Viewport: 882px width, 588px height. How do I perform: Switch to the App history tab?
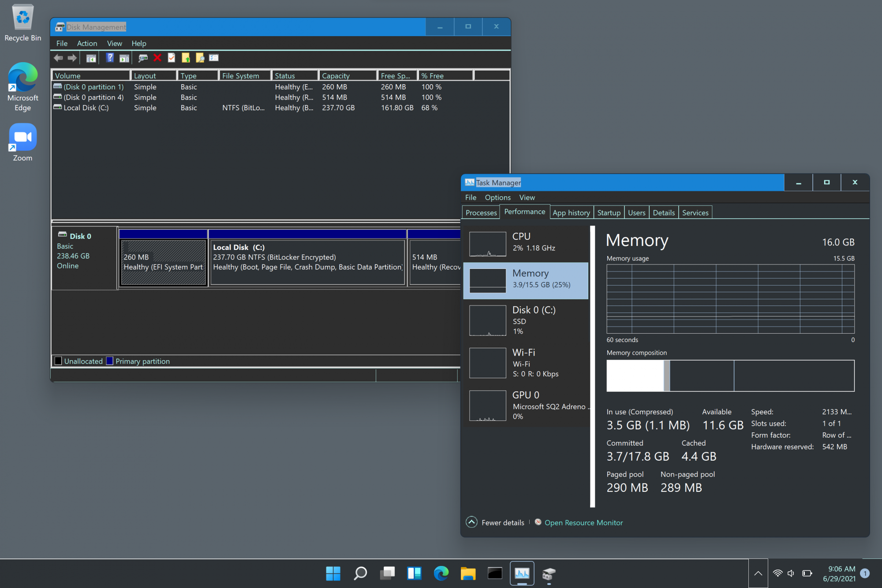[x=571, y=212]
